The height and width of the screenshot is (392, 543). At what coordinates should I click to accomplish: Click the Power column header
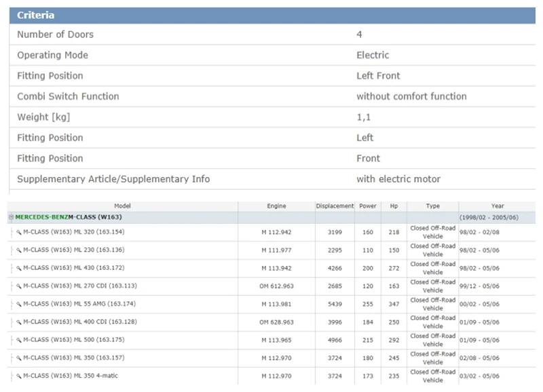click(x=368, y=206)
